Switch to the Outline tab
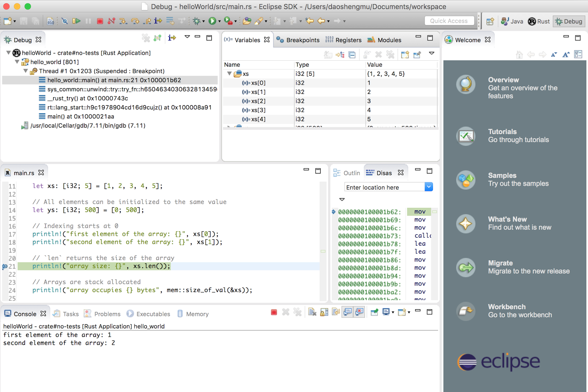This screenshot has height=392, width=588. (x=347, y=173)
